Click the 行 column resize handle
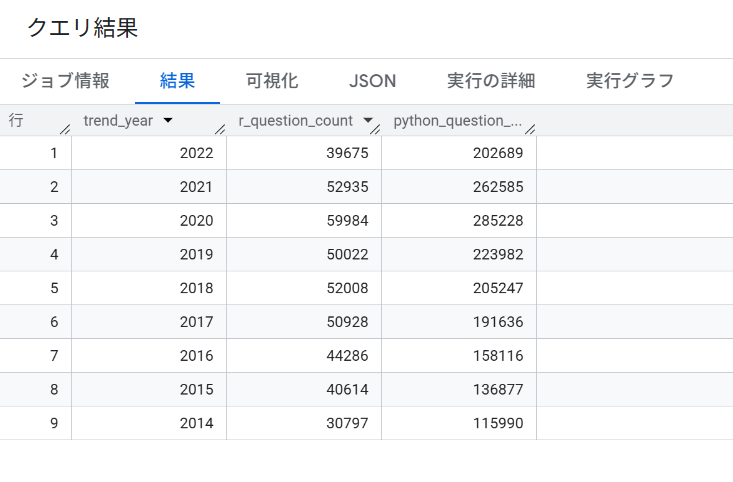733x482 pixels. tap(65, 127)
